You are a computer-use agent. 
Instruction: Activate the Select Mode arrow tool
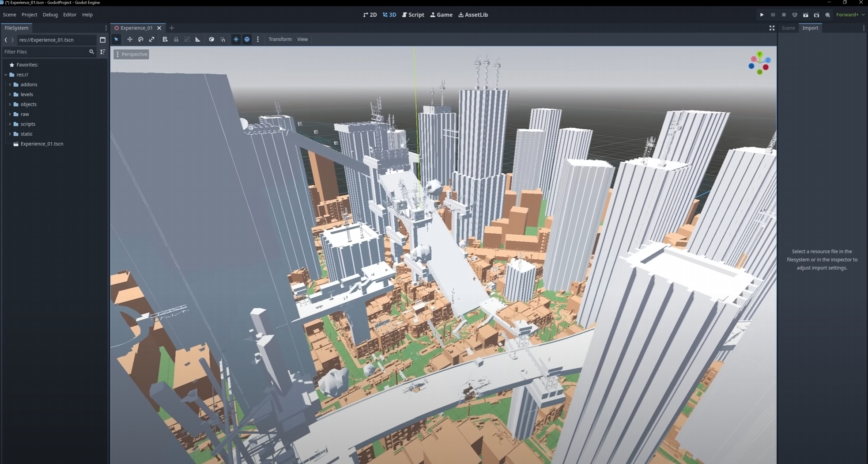click(117, 39)
